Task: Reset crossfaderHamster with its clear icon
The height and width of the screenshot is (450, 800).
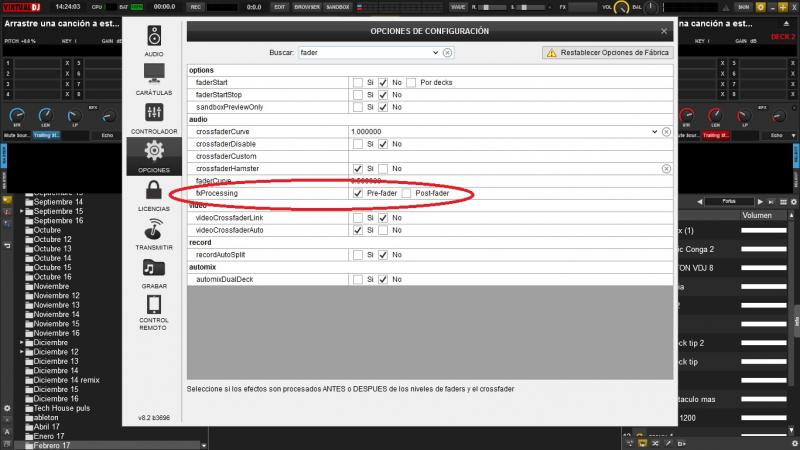Action: (x=666, y=168)
